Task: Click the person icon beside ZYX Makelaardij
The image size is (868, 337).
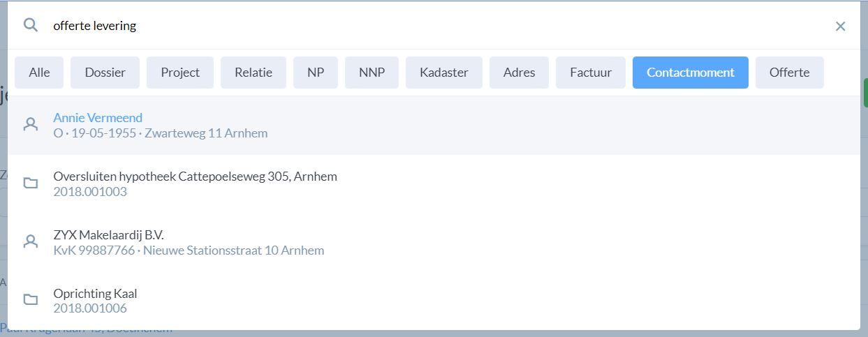Action: click(x=31, y=241)
